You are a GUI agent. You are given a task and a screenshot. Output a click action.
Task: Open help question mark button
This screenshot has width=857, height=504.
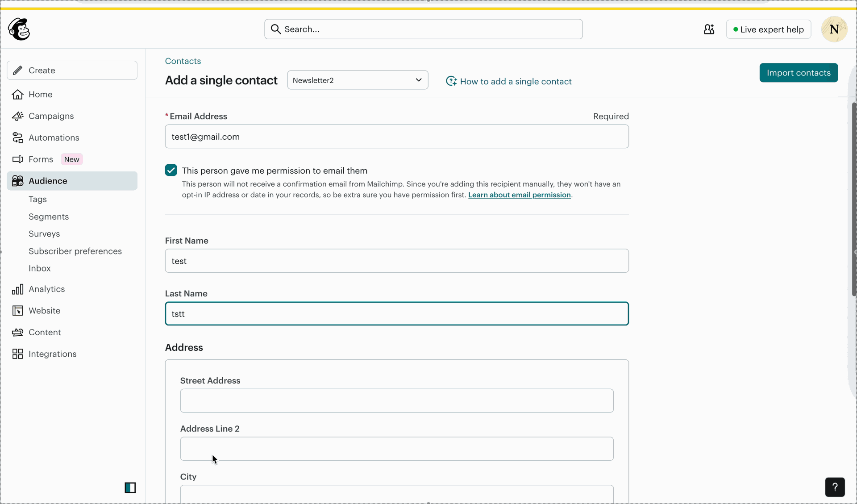[835, 487]
